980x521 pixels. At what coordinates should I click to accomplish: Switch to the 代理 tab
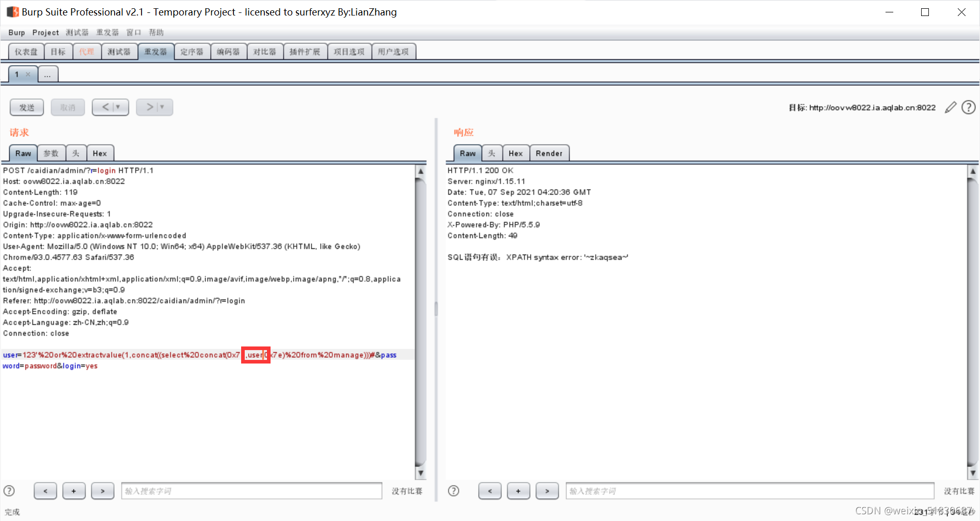pos(87,52)
